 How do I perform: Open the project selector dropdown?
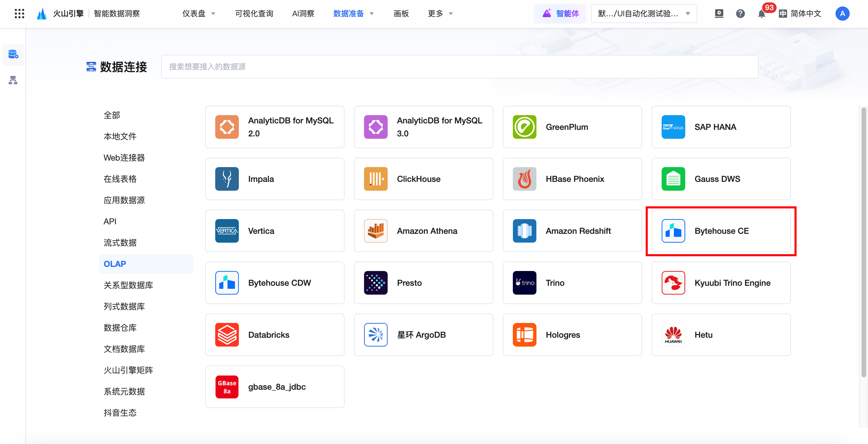coord(644,14)
